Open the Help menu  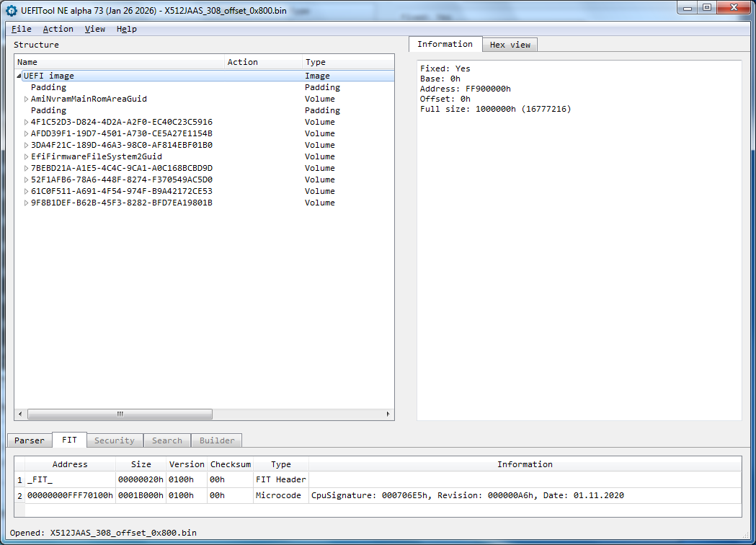tap(126, 29)
